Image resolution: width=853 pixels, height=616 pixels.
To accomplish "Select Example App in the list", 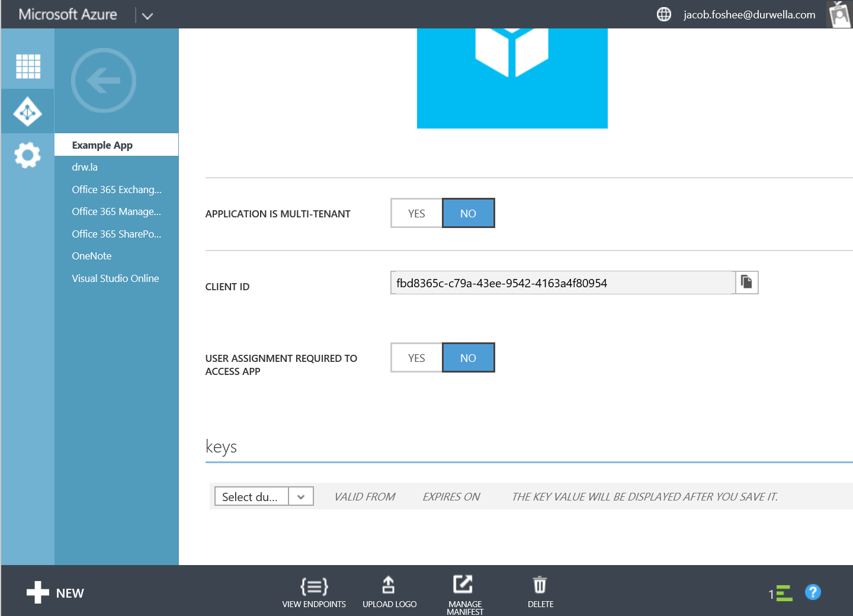I will pos(116,145).
